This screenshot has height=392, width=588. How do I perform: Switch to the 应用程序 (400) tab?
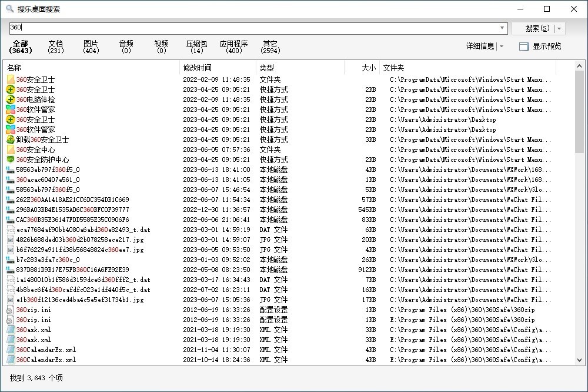click(x=233, y=47)
